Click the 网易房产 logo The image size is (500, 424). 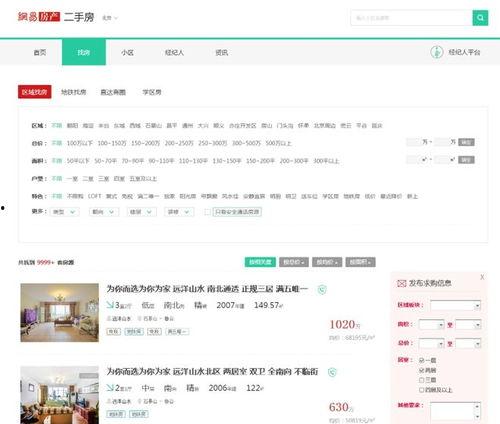[x=39, y=17]
